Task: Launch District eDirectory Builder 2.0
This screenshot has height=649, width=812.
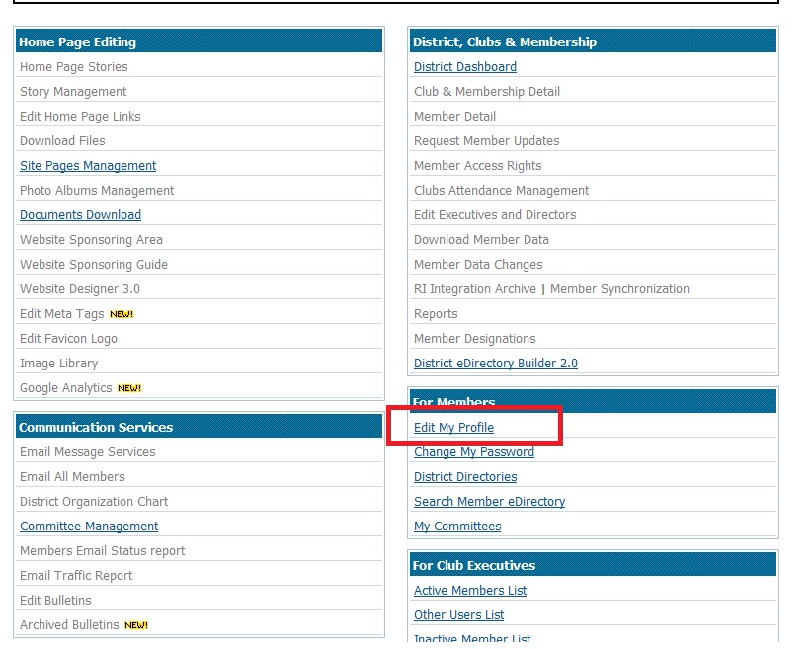Action: click(x=495, y=364)
